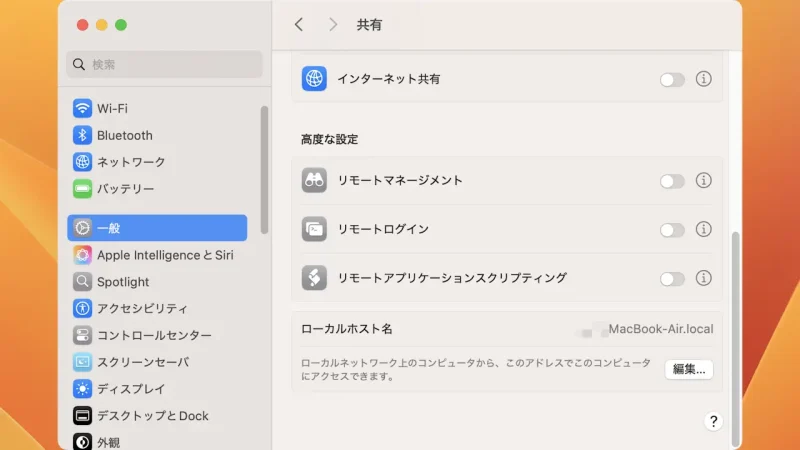Click the ディスプレイ sun icon
800x450 pixels.
pos(82,389)
